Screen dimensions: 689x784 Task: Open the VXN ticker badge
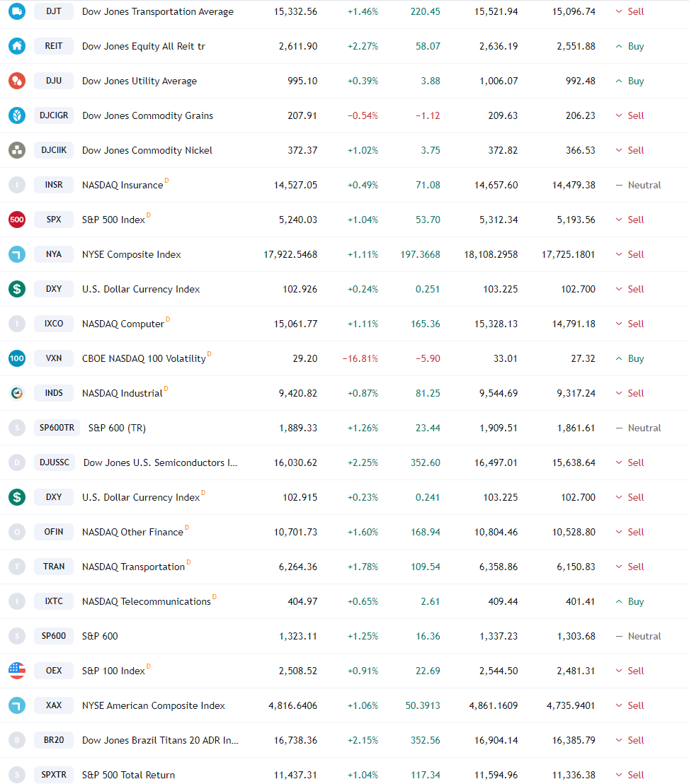coord(54,358)
